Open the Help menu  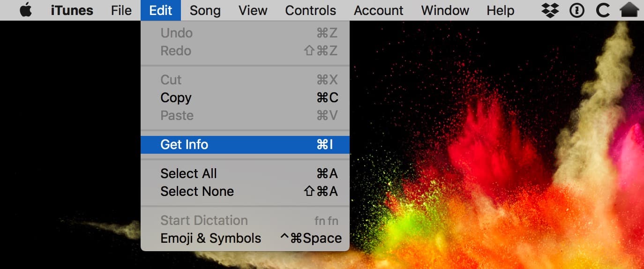[x=500, y=10]
